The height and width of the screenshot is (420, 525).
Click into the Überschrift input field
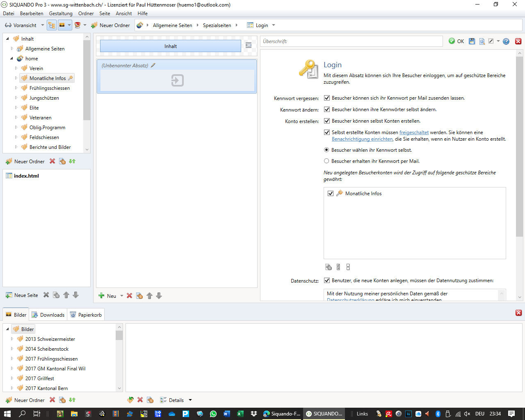[x=352, y=41]
